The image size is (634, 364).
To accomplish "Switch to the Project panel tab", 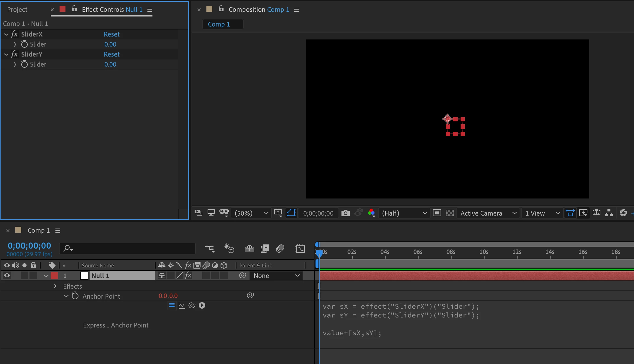I will [17, 9].
